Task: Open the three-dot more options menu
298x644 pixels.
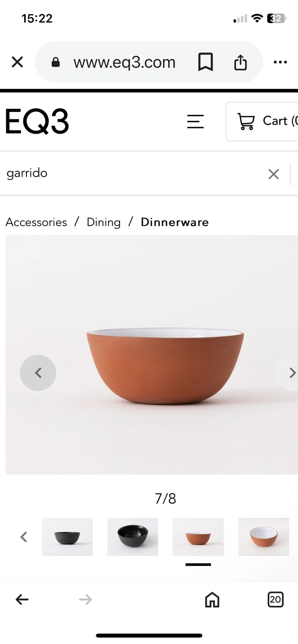Action: [x=280, y=62]
